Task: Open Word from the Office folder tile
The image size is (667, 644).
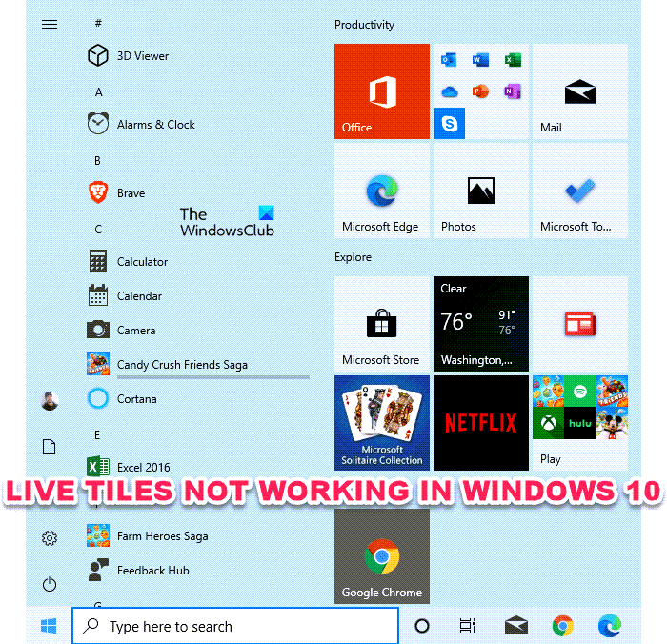Action: coord(480,60)
